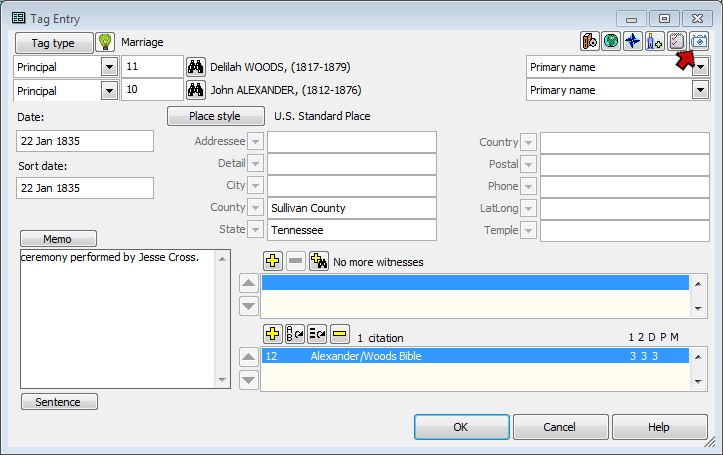
Task: Click the add-and-search witness icon
Action: [319, 261]
